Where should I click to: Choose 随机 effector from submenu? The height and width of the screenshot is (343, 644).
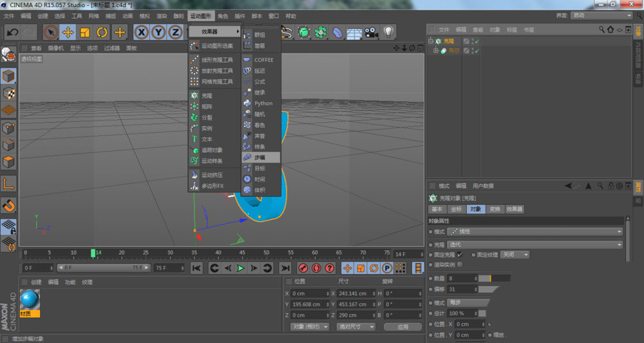pos(261,114)
